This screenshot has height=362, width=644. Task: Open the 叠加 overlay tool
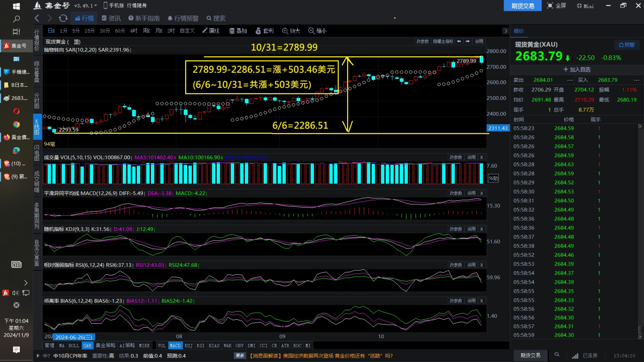click(x=238, y=31)
